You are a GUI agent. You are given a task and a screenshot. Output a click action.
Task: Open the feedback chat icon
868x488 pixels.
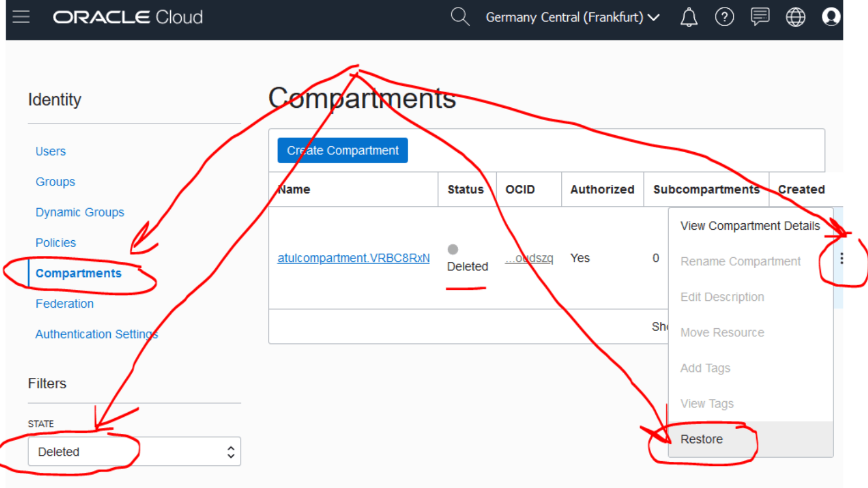(760, 17)
